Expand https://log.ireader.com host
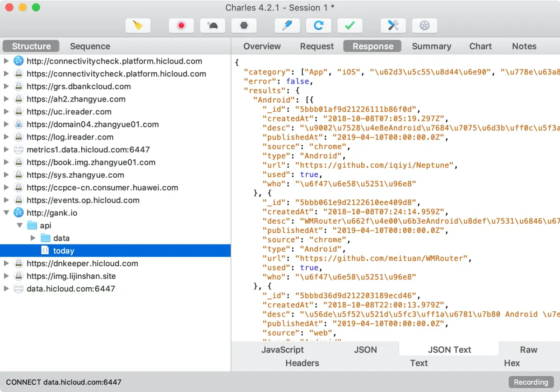The width and height of the screenshot is (560, 392). pos(6,137)
